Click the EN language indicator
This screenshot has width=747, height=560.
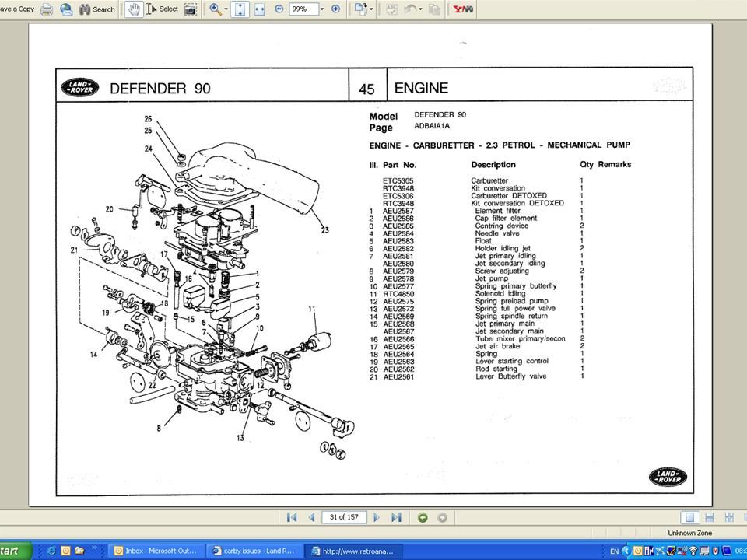614,551
